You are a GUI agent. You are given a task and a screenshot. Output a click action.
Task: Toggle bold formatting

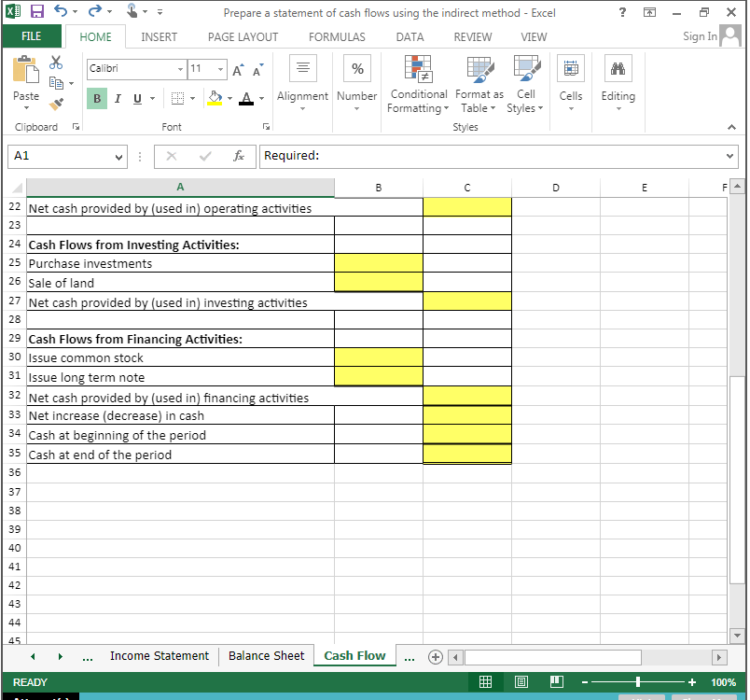coord(96,97)
